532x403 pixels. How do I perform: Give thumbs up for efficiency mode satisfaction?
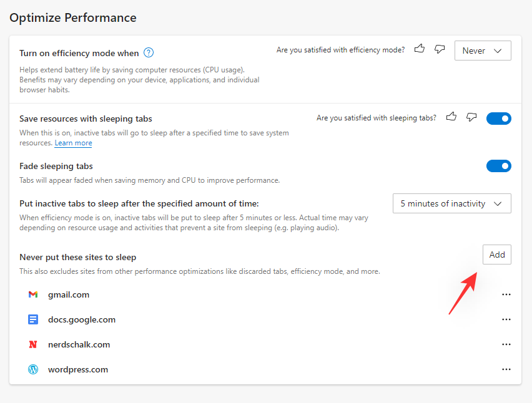(x=419, y=49)
